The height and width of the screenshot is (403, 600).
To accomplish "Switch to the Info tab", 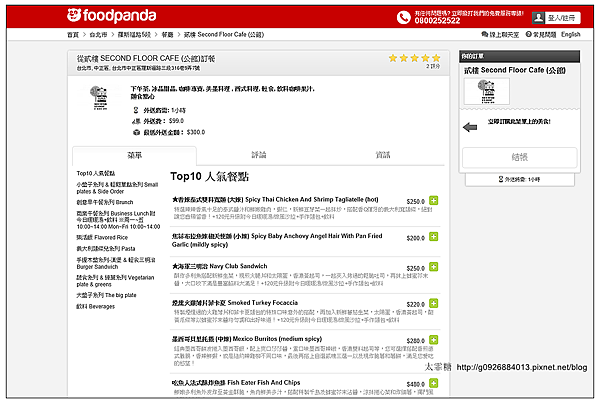I will click(383, 155).
